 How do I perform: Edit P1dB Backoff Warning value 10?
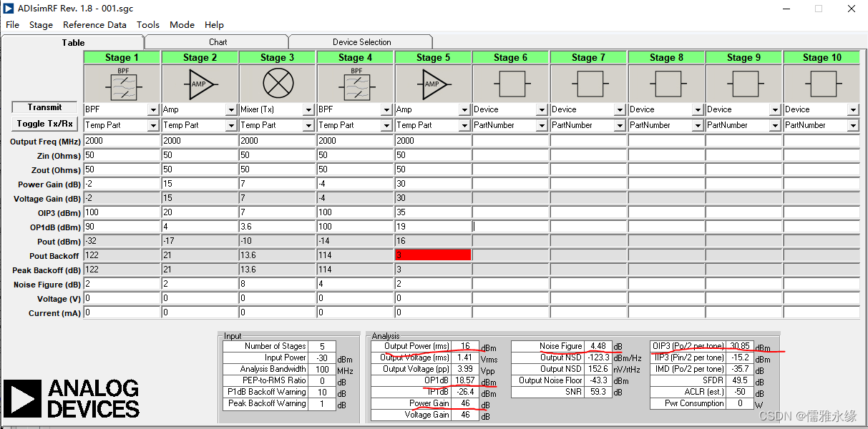point(321,392)
